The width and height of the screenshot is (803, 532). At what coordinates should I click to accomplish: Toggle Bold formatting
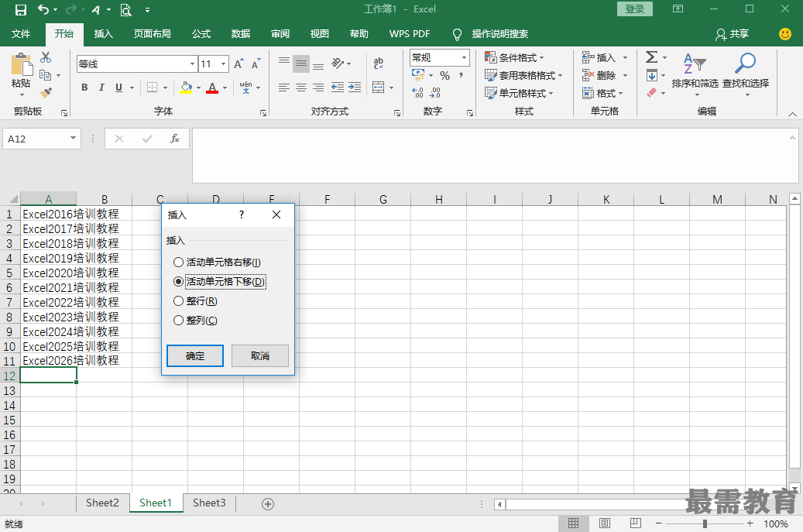click(84, 88)
